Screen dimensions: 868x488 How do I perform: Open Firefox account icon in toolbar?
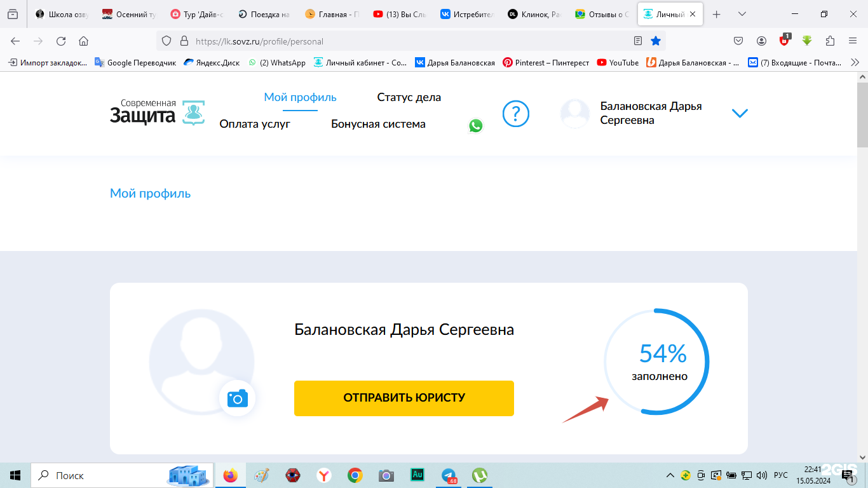tap(761, 41)
